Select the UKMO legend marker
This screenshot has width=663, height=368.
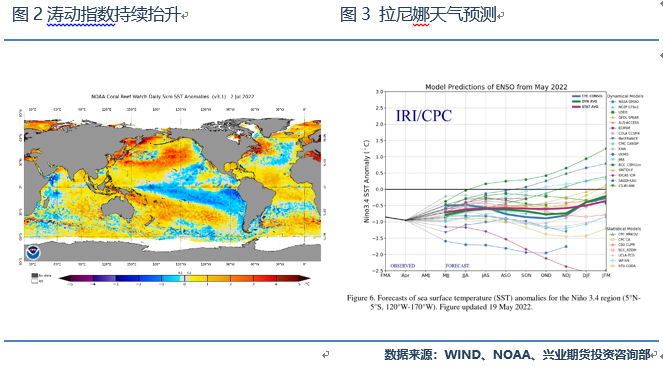point(612,154)
